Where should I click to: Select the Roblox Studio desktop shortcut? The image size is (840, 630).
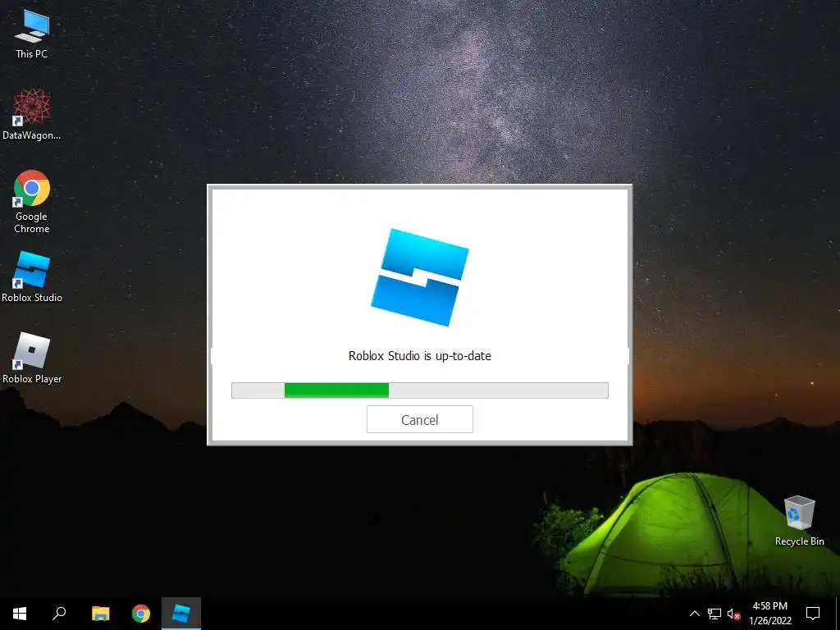[32, 277]
